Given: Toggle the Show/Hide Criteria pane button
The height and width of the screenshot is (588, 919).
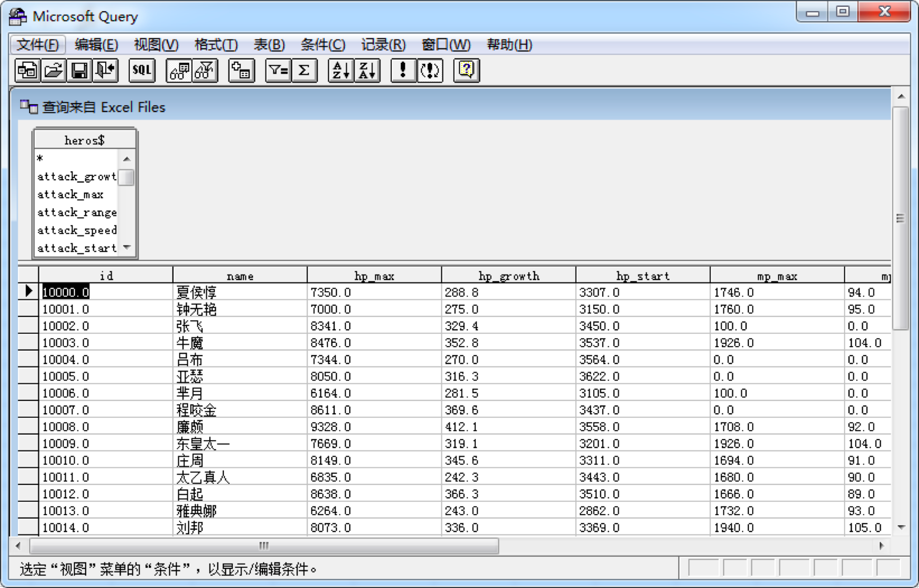Looking at the screenshot, I should (205, 70).
